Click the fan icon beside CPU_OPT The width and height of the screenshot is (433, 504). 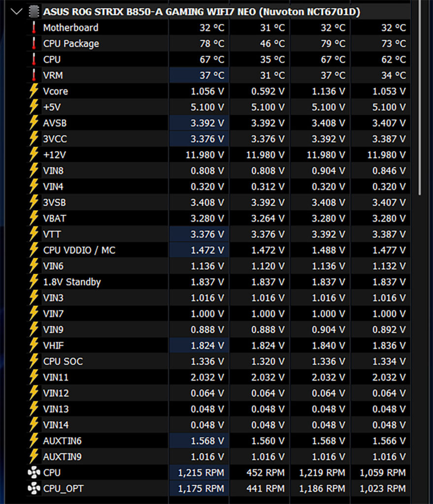(33, 488)
